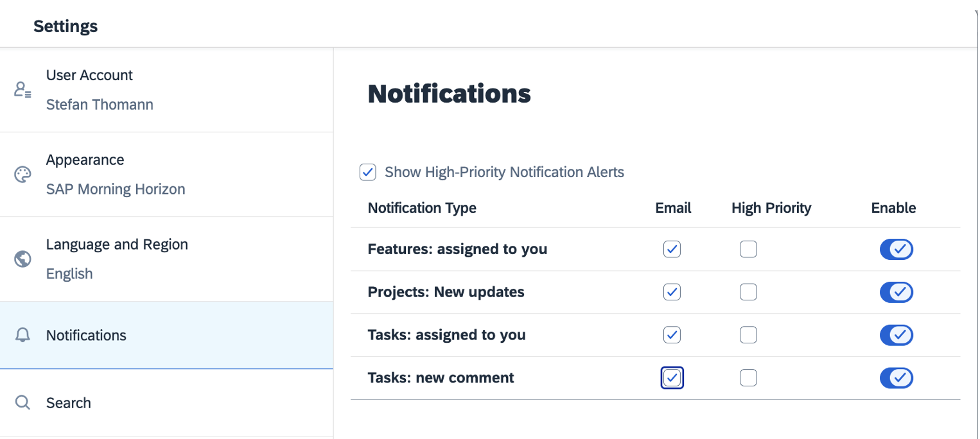The height and width of the screenshot is (439, 980).
Task: Check High Priority for Tasks: assigned to you
Action: tap(748, 335)
